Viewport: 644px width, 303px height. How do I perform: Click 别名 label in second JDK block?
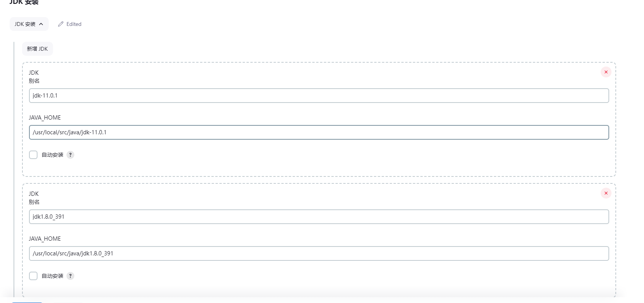point(34,202)
